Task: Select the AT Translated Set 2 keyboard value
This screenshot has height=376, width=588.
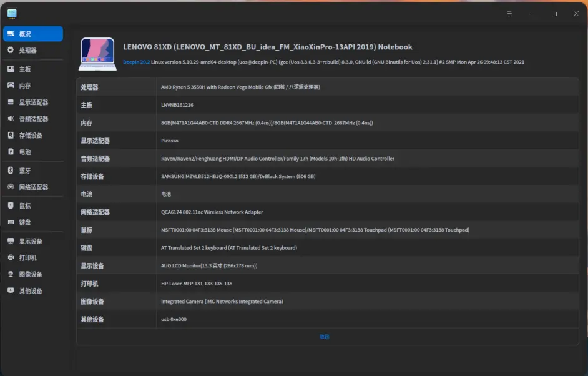Action: point(229,248)
